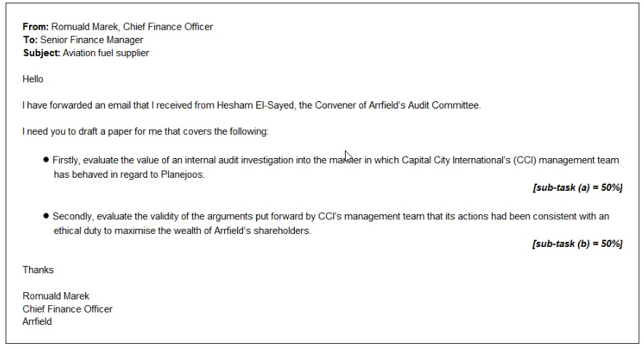Click the "[sub-task (a) = 50%]" label
Image resolution: width=644 pixels, height=349 pixels.
click(x=577, y=188)
